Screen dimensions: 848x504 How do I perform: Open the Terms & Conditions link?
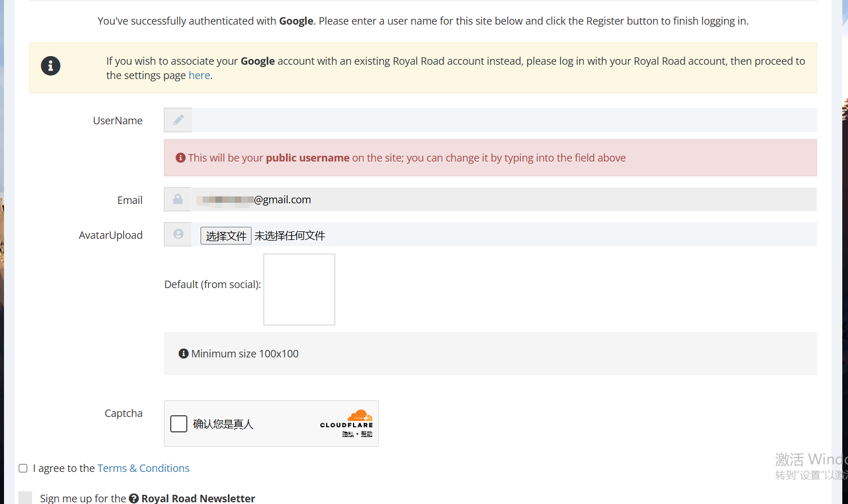tap(143, 468)
